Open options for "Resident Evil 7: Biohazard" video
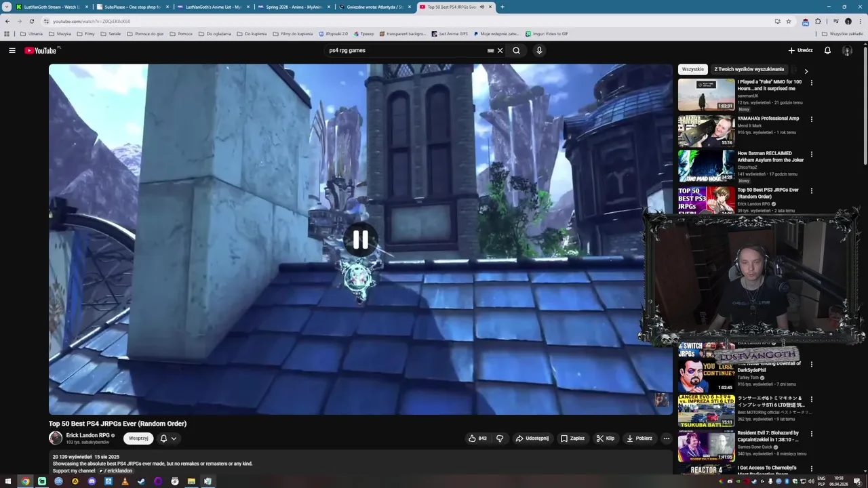This screenshot has width=868, height=488. (x=811, y=434)
